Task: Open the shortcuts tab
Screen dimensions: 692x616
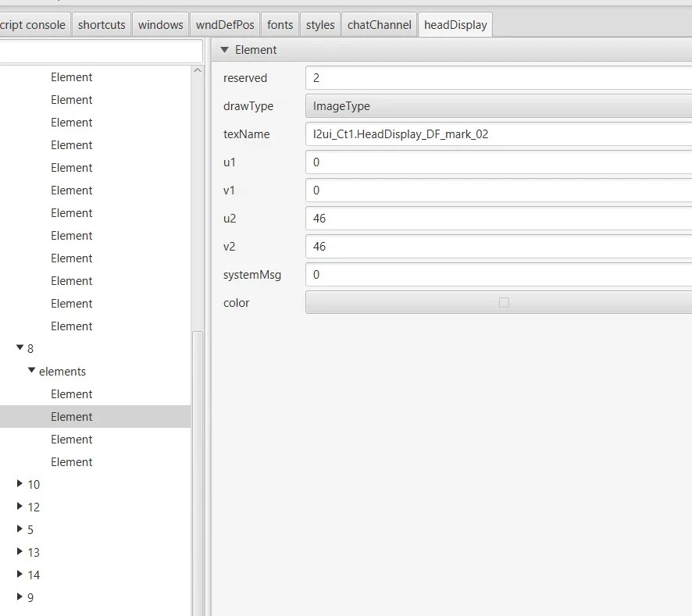Action: [x=102, y=25]
